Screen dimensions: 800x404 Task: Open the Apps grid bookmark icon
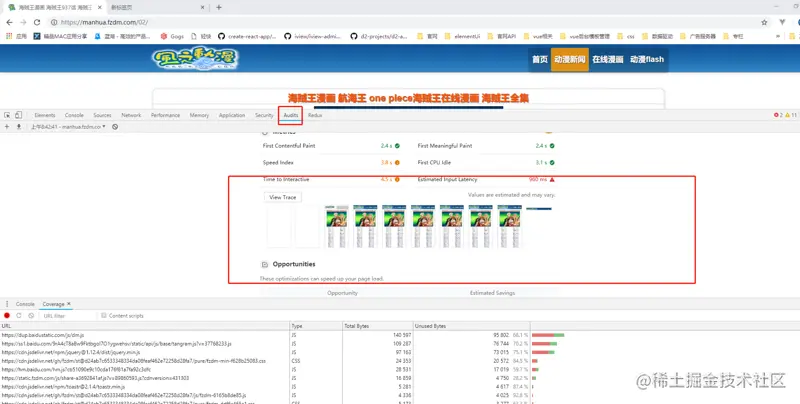tap(9, 36)
